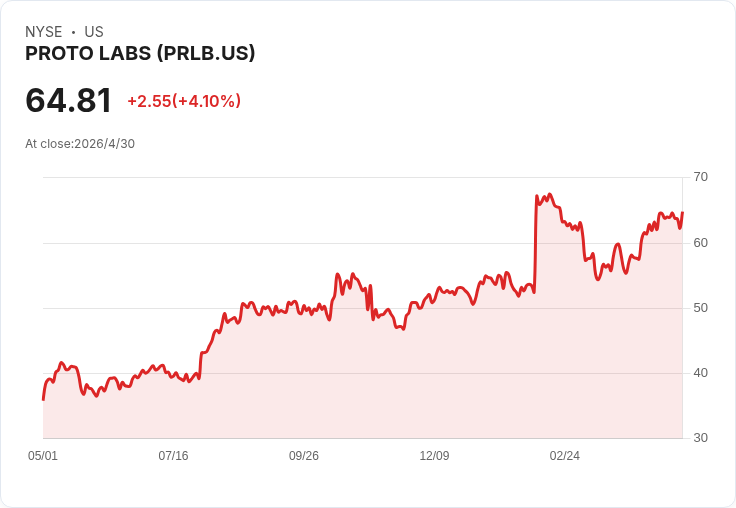
Task: Click the 40 price axis label
Action: click(x=700, y=373)
